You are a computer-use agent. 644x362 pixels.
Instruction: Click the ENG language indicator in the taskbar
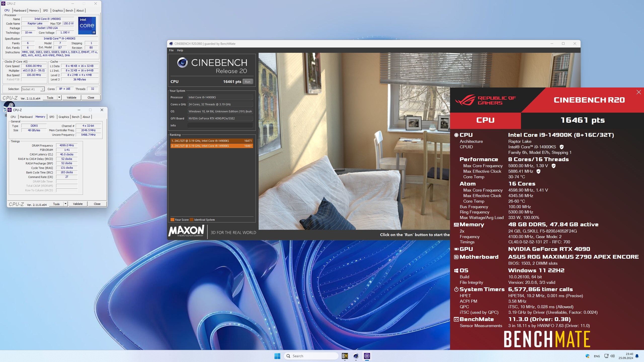point(597,356)
